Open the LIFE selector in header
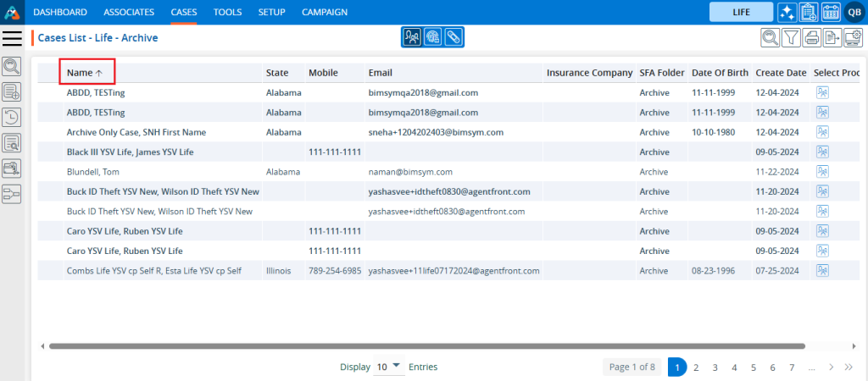 click(x=741, y=12)
